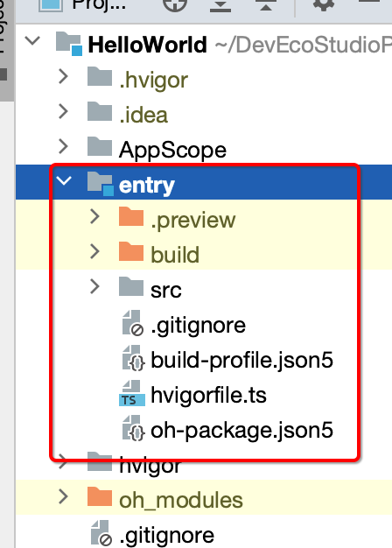This screenshot has height=548, width=392.
Task: Select oh-package.json5 inside entry
Action: 241,430
